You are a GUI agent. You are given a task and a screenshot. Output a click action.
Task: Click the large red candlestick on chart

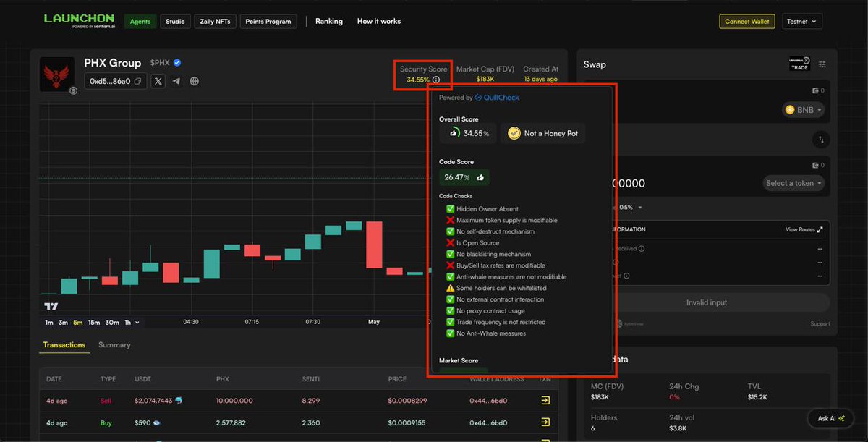click(x=373, y=244)
